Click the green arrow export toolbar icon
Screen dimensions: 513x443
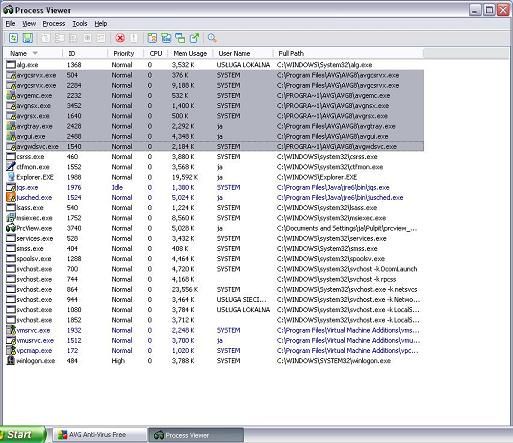194,38
